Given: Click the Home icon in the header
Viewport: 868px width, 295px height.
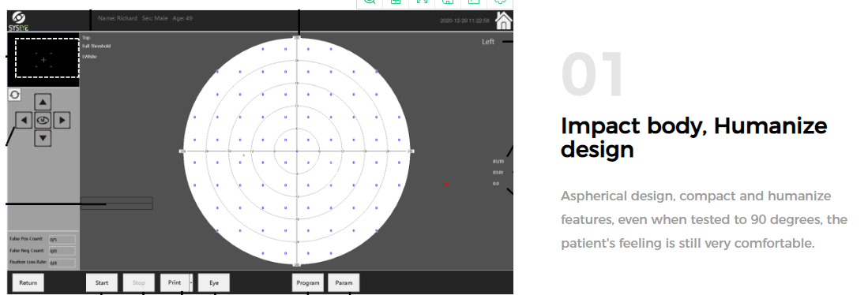Looking at the screenshot, I should click(x=503, y=21).
